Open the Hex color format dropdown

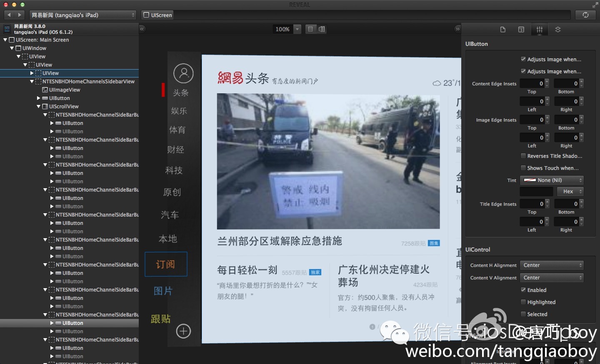click(x=570, y=191)
